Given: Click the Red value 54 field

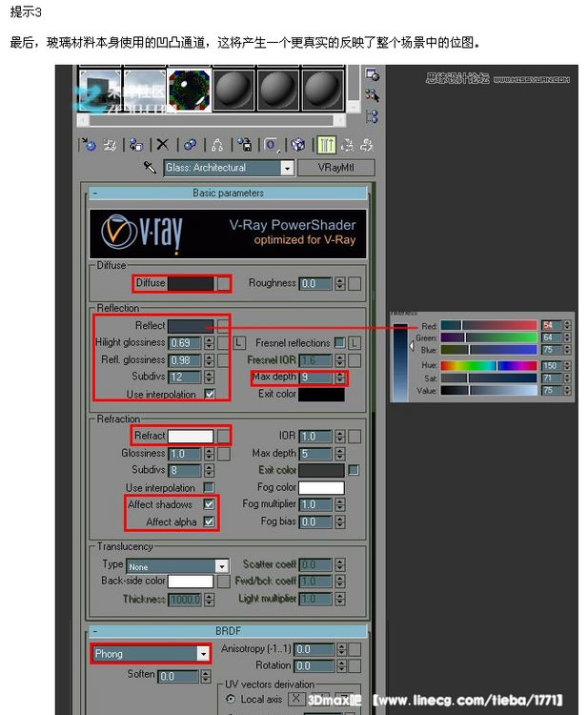Looking at the screenshot, I should click(x=552, y=325).
